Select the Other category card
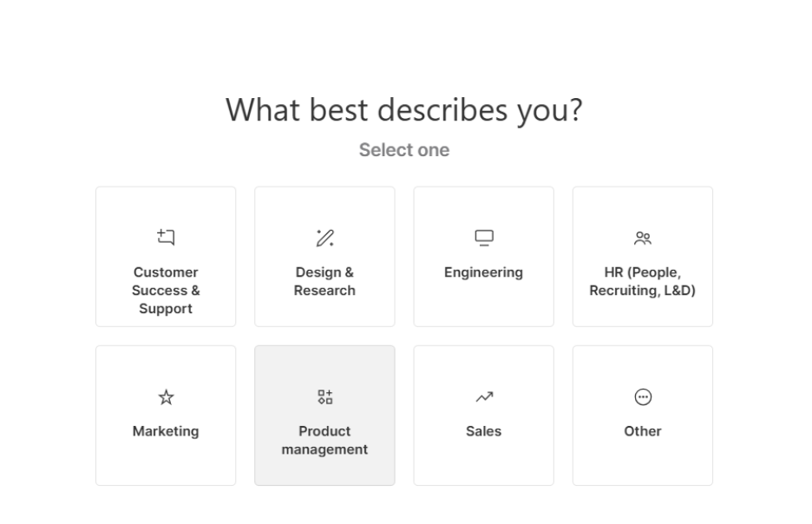Screen dimensions: 812x524 click(642, 415)
